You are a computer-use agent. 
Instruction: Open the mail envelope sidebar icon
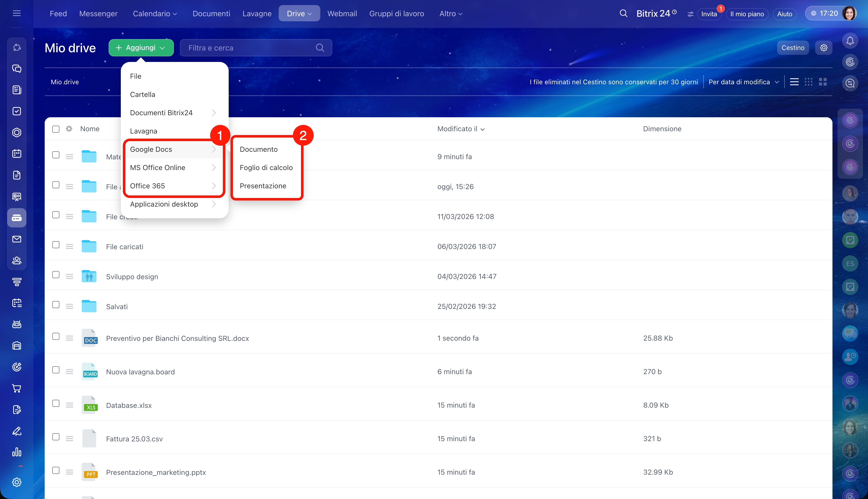click(16, 239)
